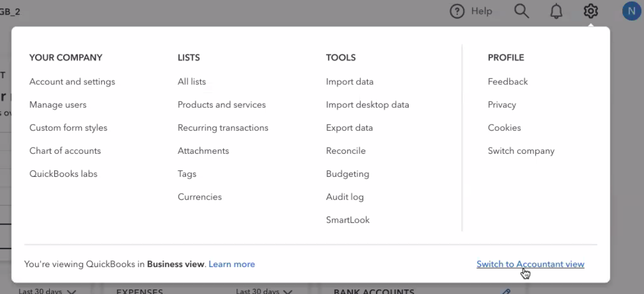Open Chart of accounts
The height and width of the screenshot is (294, 644).
coord(65,150)
